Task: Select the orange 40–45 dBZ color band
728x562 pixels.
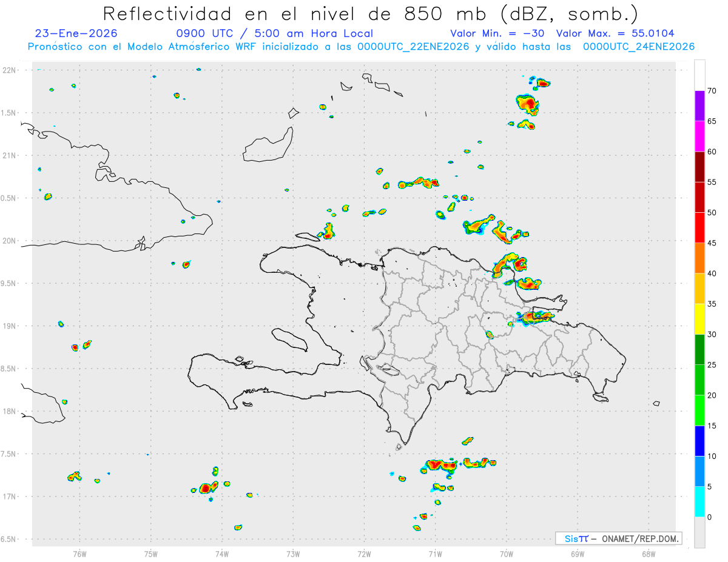Action: tap(699, 258)
